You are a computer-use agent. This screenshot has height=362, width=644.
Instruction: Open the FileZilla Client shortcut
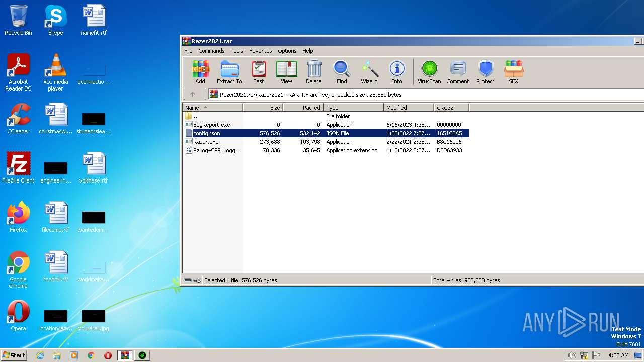point(18,168)
